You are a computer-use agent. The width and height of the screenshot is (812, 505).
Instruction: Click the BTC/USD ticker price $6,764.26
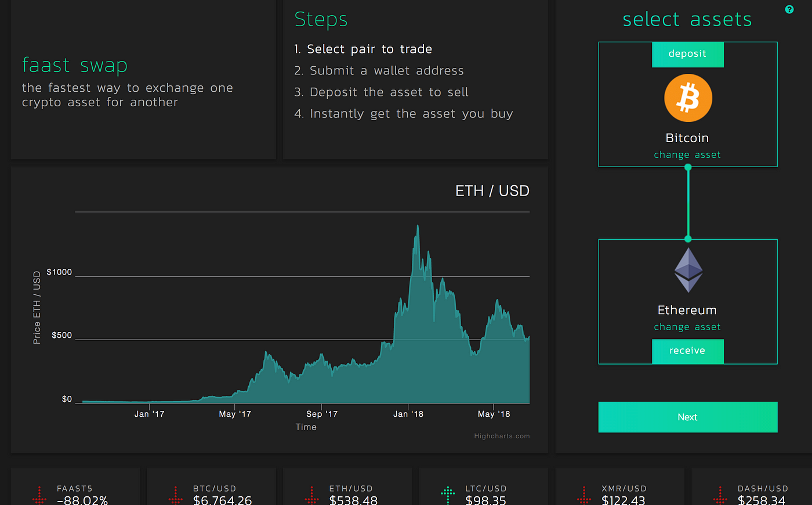(x=223, y=500)
